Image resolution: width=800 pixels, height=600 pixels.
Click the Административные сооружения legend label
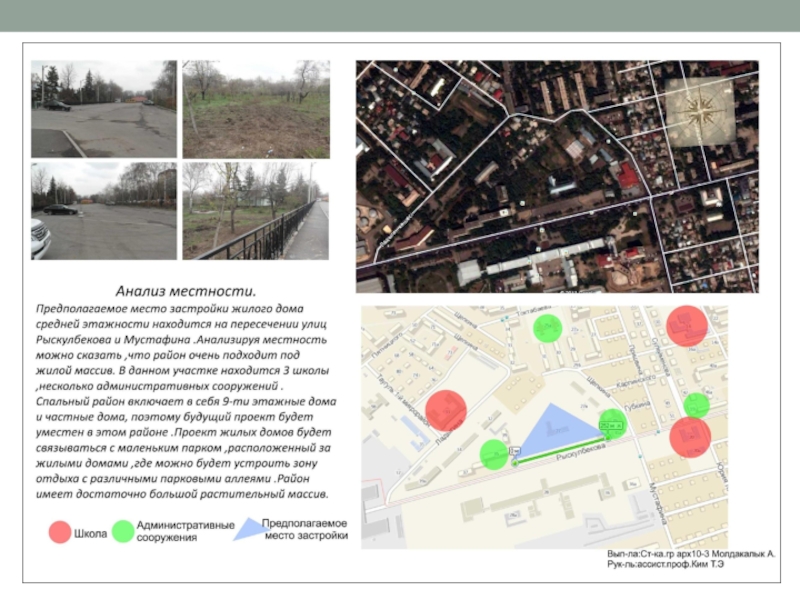(x=186, y=531)
